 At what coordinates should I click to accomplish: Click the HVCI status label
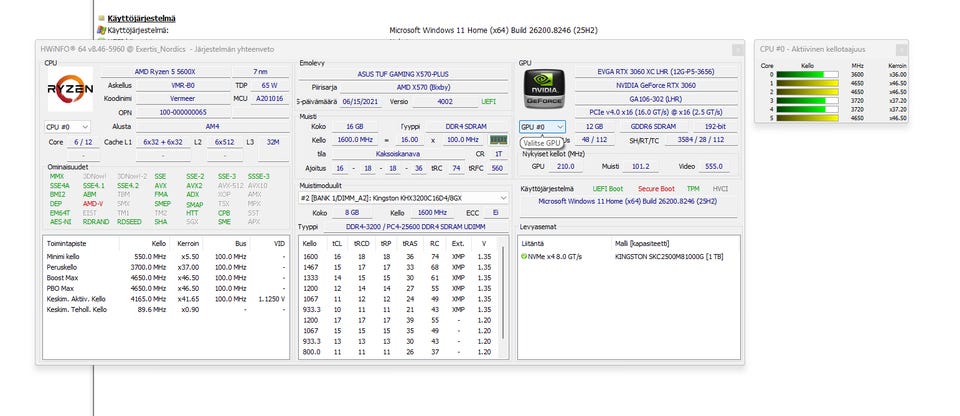pyautogui.click(x=721, y=189)
